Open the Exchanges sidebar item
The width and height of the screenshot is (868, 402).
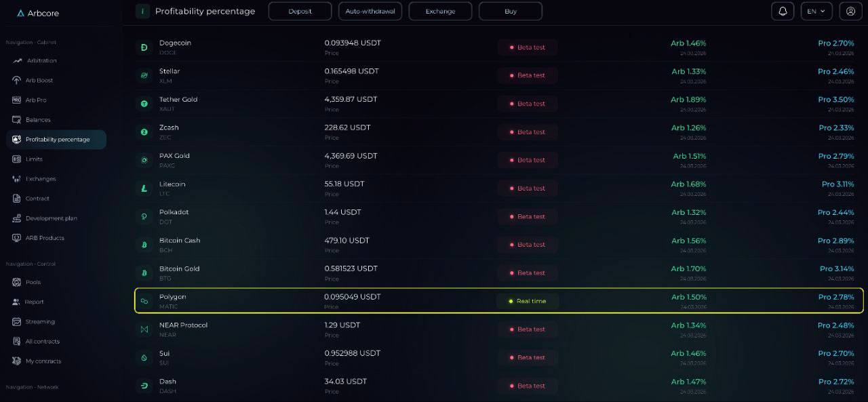coord(41,179)
